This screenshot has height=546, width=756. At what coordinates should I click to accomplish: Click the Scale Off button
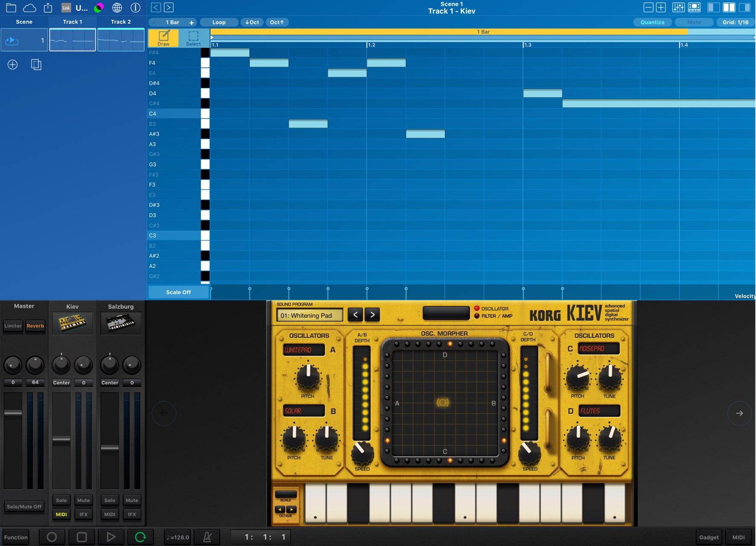[178, 292]
